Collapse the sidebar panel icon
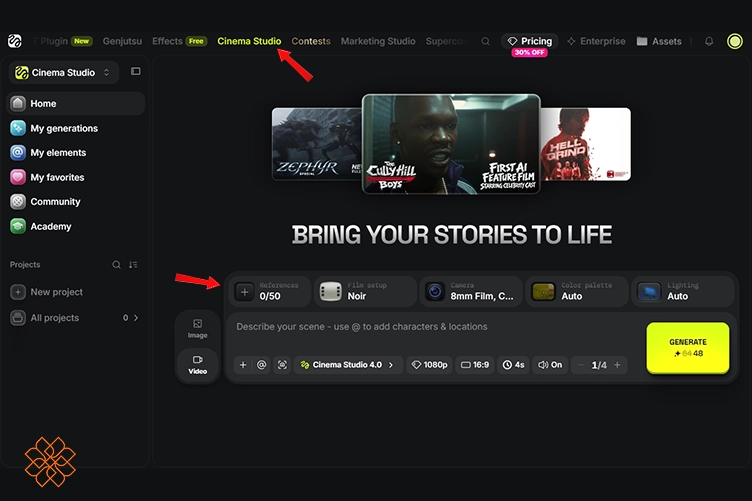752x501 pixels. coord(136,71)
